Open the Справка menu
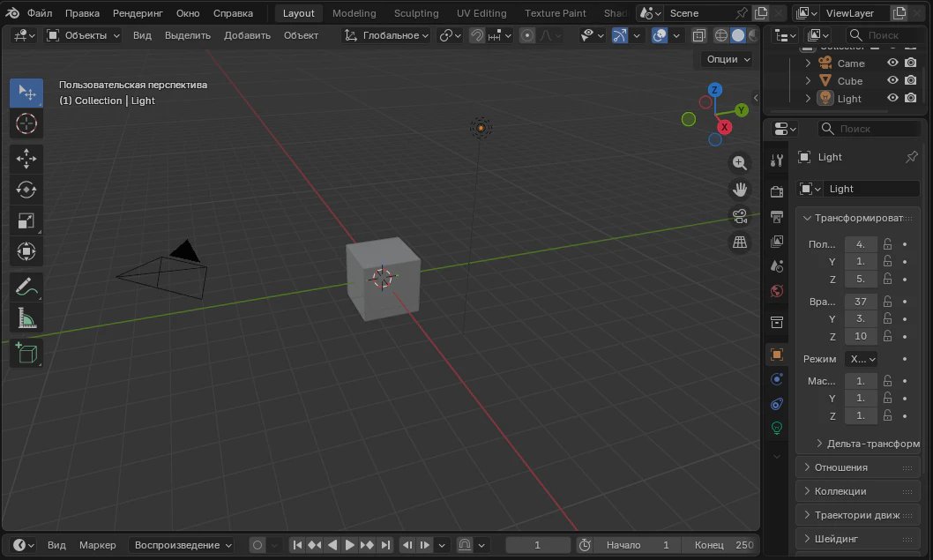Screen dimensions: 933x560 pos(233,13)
